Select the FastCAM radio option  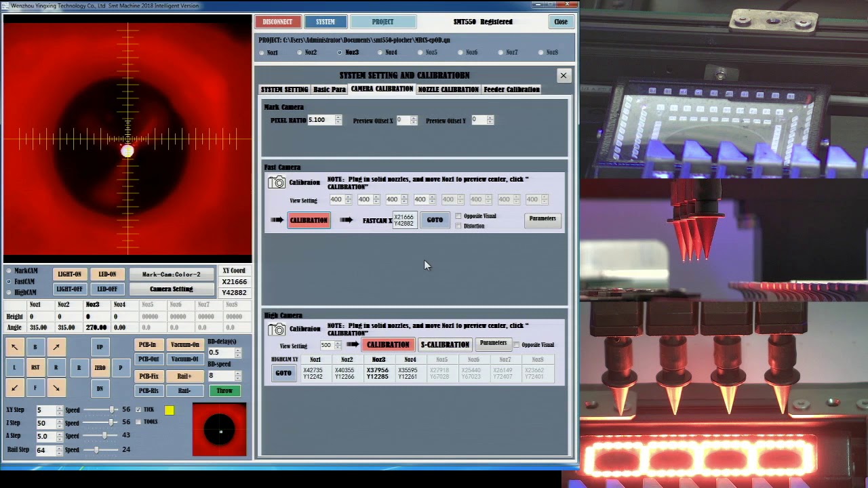coord(9,281)
